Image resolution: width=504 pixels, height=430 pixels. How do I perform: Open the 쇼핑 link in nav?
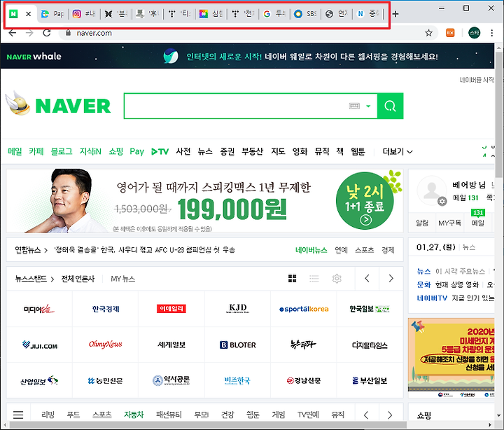pos(115,151)
